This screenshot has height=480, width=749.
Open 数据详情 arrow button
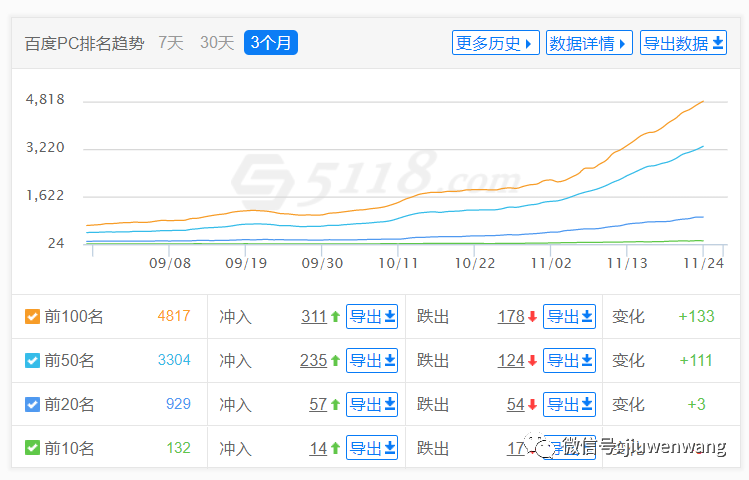pos(589,43)
